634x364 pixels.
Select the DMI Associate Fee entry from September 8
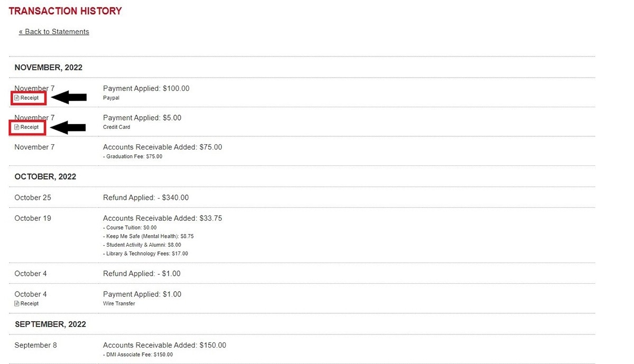pos(136,354)
